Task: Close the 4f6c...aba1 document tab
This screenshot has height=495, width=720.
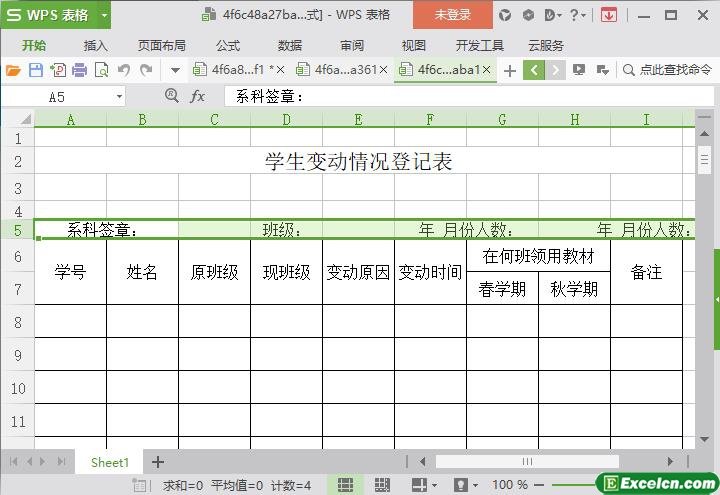Action: [x=487, y=70]
